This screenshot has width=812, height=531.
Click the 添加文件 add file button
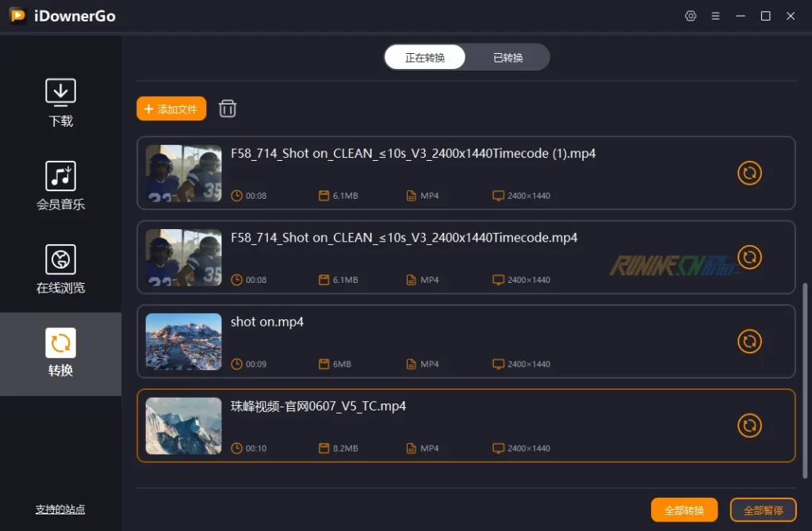[171, 109]
